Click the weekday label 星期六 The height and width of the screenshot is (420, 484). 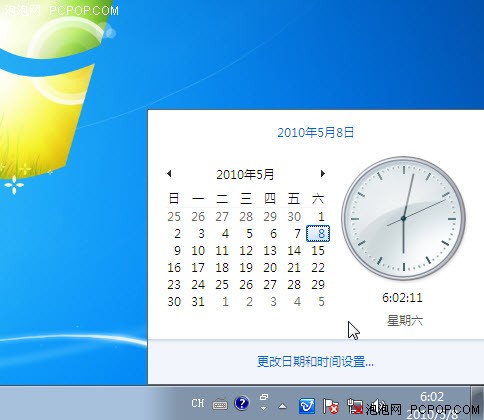pos(405,321)
